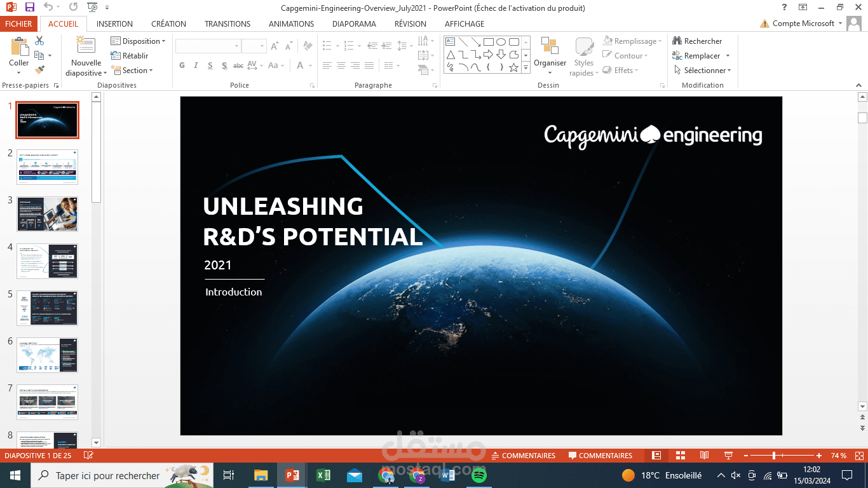Click the zoom out minus button

click(745, 456)
